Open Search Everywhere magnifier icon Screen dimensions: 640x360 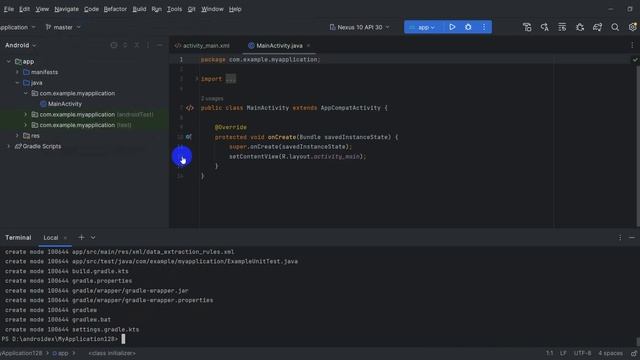(615, 27)
